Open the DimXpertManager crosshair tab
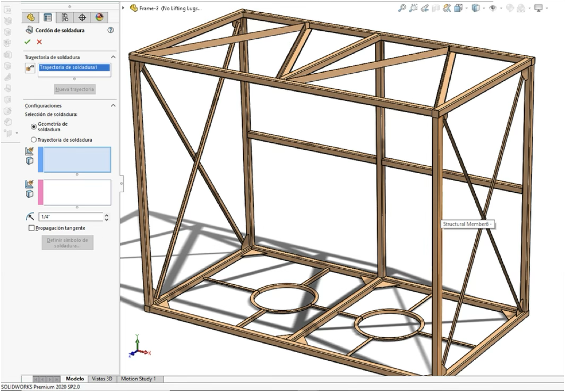The width and height of the screenshot is (565, 392). [82, 18]
